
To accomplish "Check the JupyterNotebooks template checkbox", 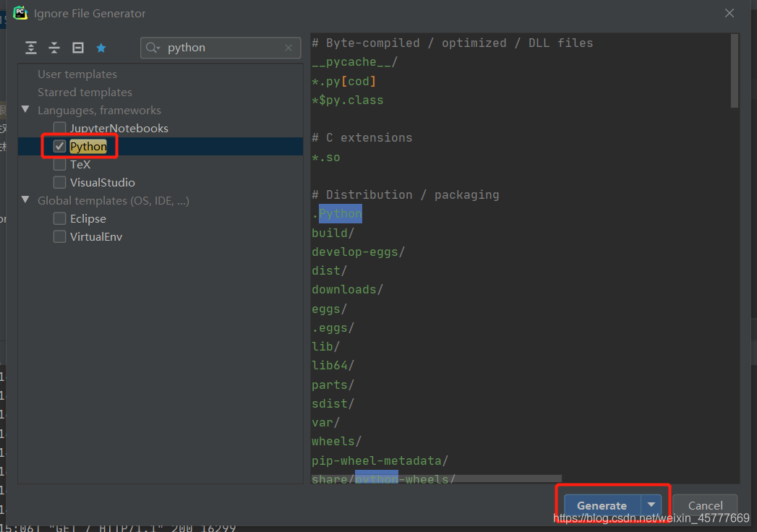I will click(59, 128).
